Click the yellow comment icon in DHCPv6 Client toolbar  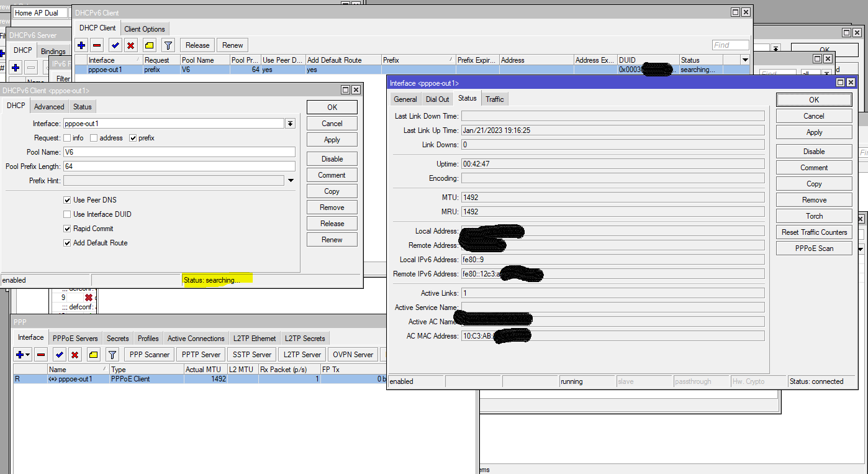[149, 45]
